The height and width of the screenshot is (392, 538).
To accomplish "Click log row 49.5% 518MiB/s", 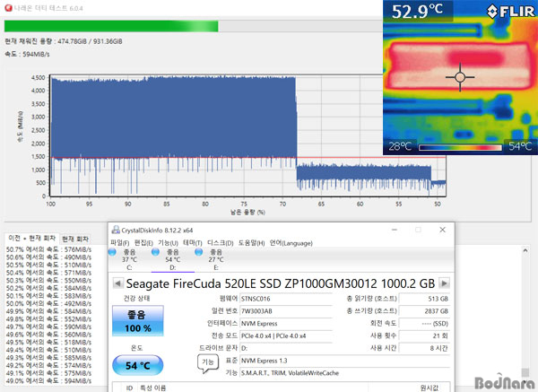I will [48, 343].
